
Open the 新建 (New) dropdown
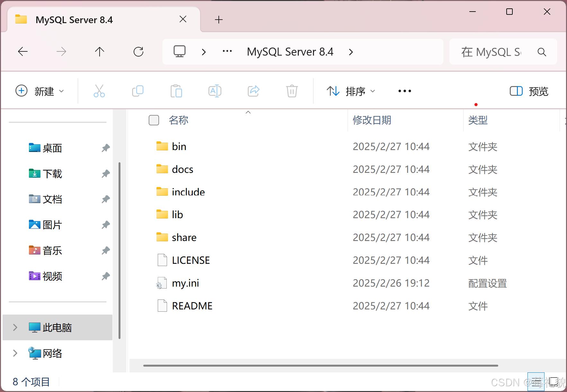pos(40,91)
